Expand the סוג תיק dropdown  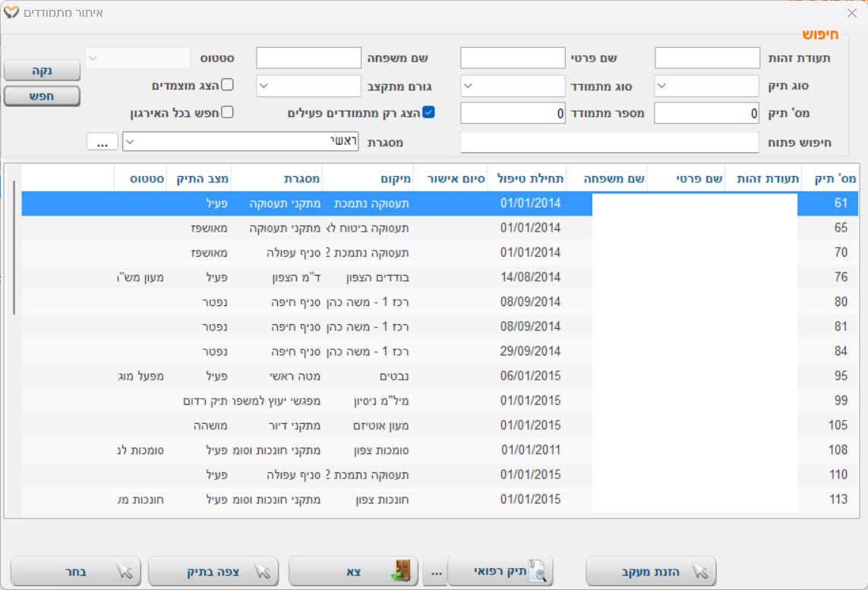click(662, 86)
